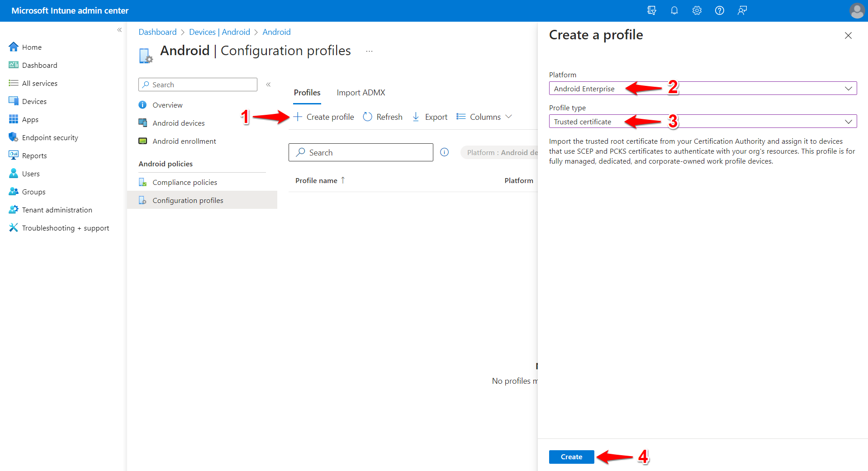Open the Platform dropdown
Screen dimensions: 868x471
703,89
